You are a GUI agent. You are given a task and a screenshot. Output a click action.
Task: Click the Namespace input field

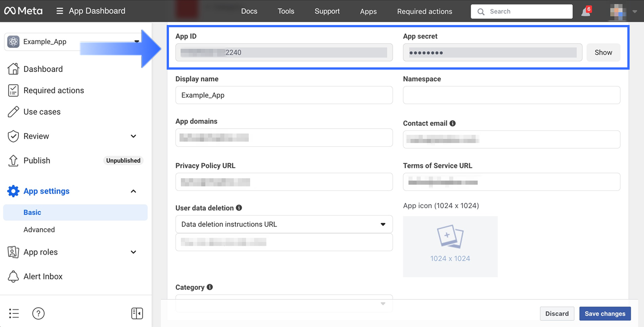coord(511,95)
